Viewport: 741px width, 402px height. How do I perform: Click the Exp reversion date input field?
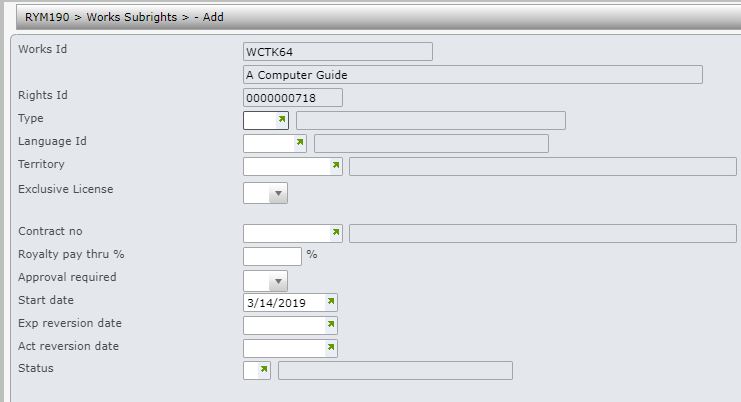click(284, 325)
